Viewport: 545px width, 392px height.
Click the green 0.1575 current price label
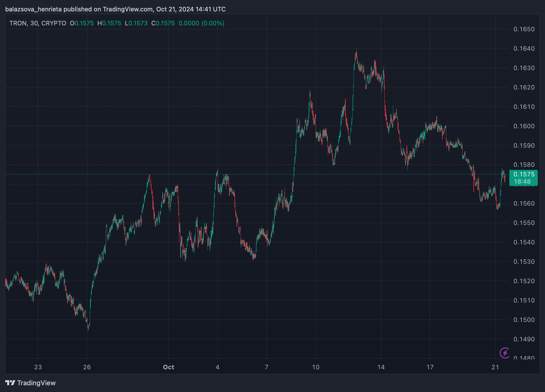click(x=524, y=174)
